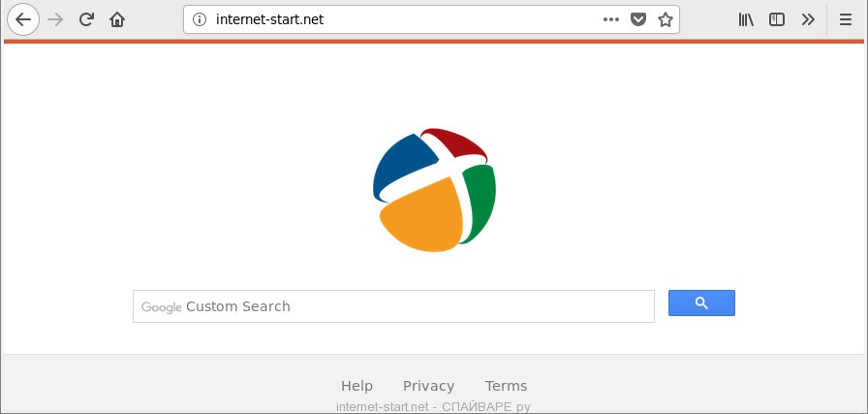This screenshot has height=414, width=868.
Task: Click the colorful round site logo
Action: (434, 186)
